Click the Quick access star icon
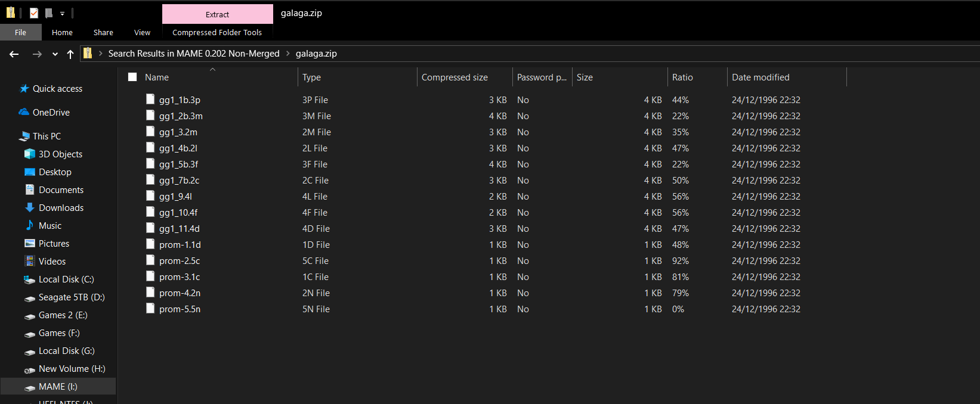The width and height of the screenshot is (980, 404). coord(24,89)
